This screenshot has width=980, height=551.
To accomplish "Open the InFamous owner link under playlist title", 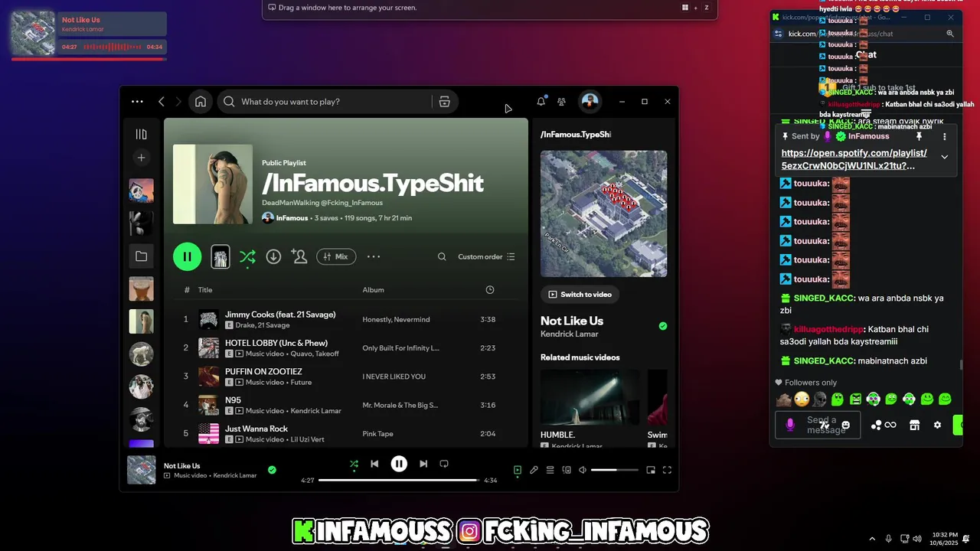I will click(292, 218).
